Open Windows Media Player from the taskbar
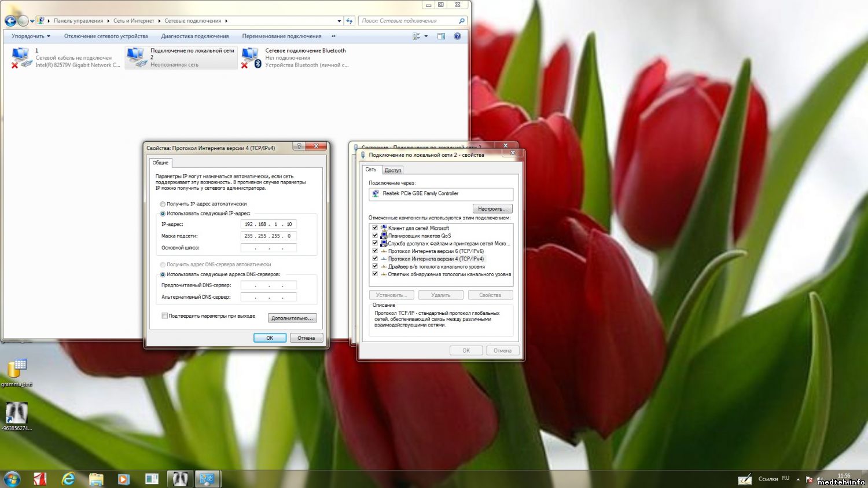The width and height of the screenshot is (868, 488). pos(123,479)
